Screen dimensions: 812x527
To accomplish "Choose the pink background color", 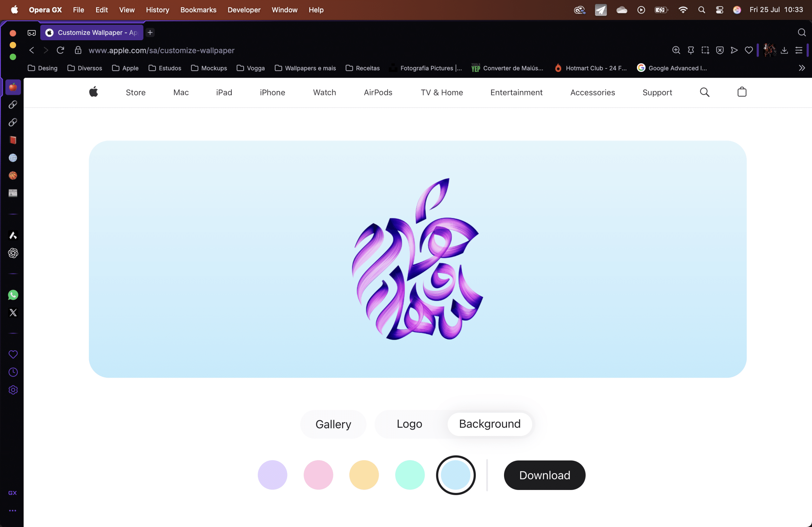I will click(x=318, y=475).
